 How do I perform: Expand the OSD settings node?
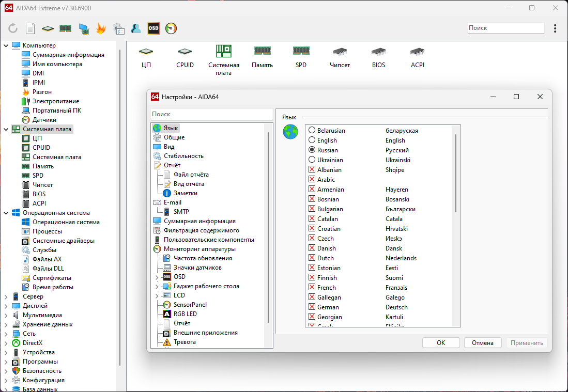tap(157, 277)
